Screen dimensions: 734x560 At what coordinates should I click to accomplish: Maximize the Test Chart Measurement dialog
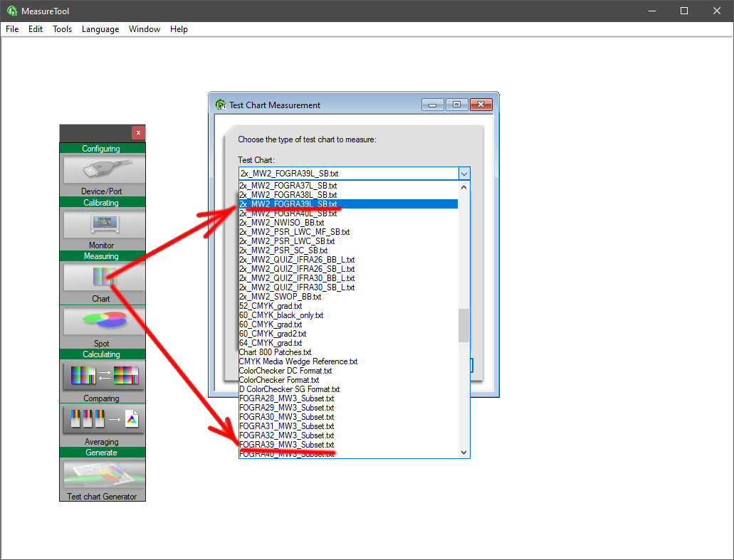(456, 105)
